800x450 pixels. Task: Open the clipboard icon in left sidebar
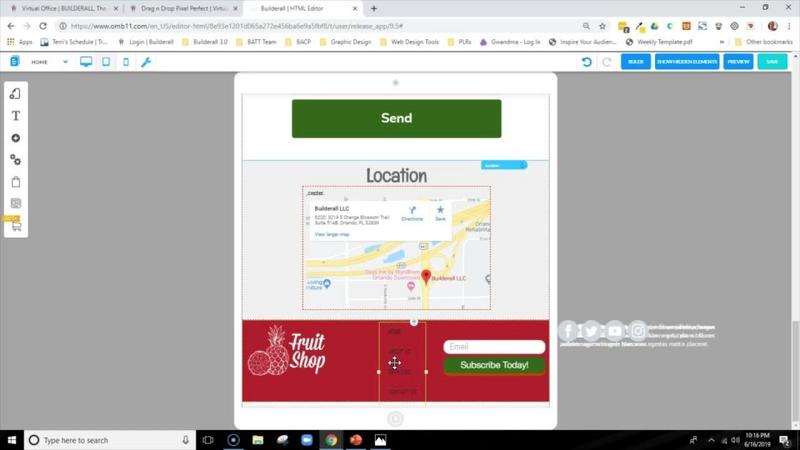coord(16,182)
